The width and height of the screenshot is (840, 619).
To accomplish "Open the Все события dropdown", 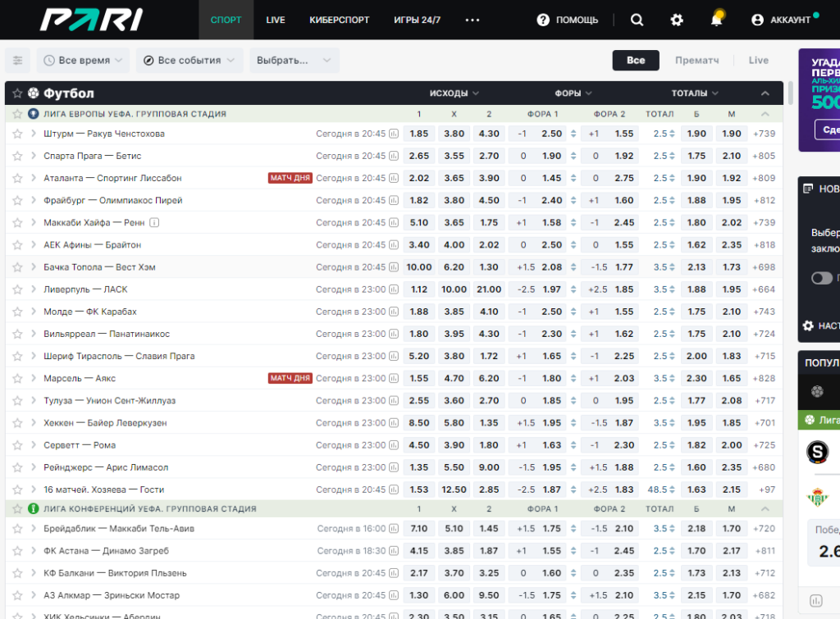I will 189,61.
